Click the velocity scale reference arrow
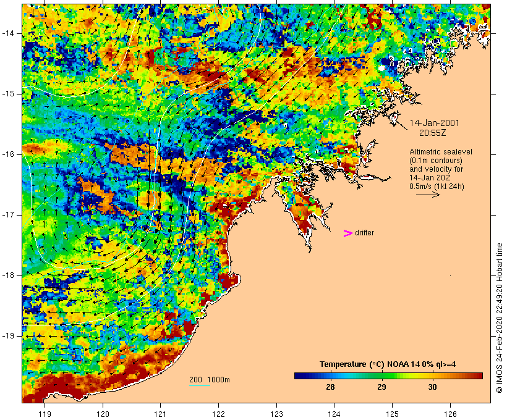The image size is (507, 420). pos(428,195)
